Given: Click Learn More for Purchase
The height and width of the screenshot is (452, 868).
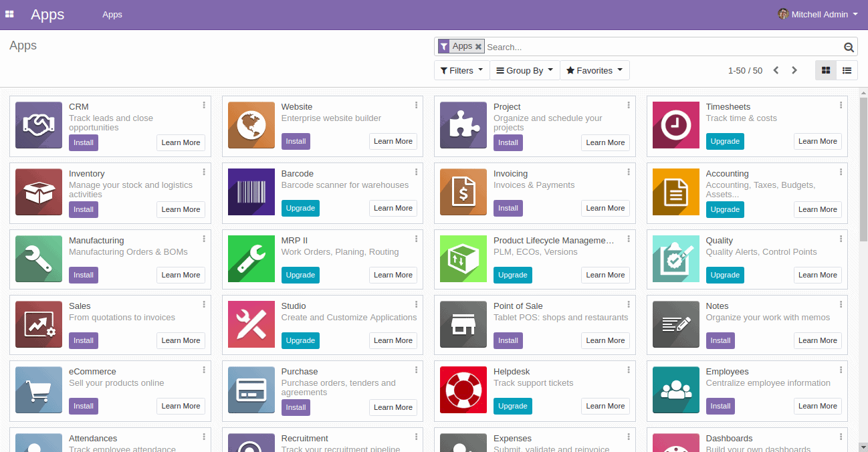Looking at the screenshot, I should click(x=393, y=407).
